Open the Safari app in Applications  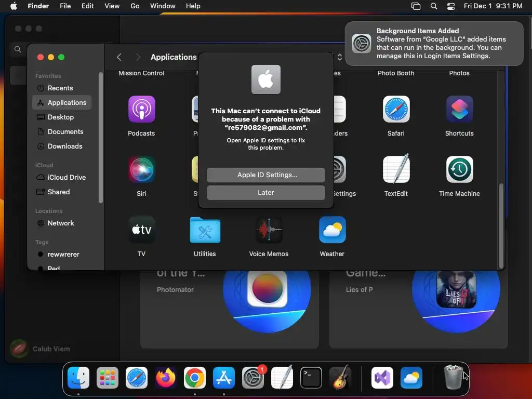click(x=396, y=109)
